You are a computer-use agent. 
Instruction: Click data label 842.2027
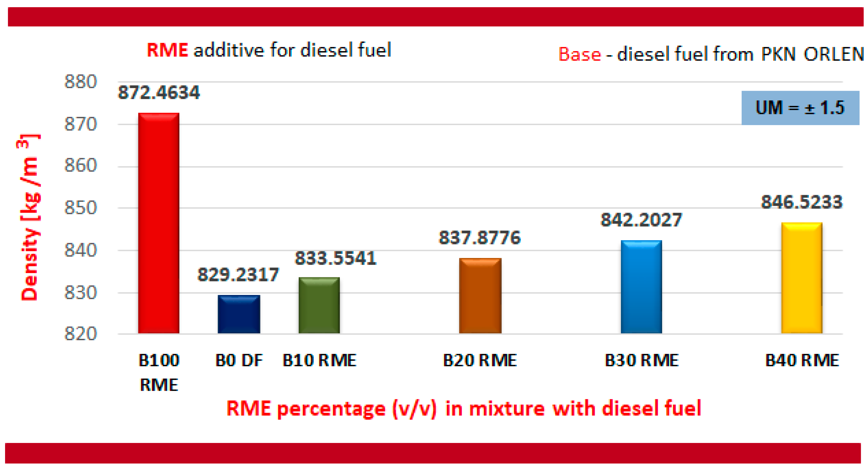(641, 220)
